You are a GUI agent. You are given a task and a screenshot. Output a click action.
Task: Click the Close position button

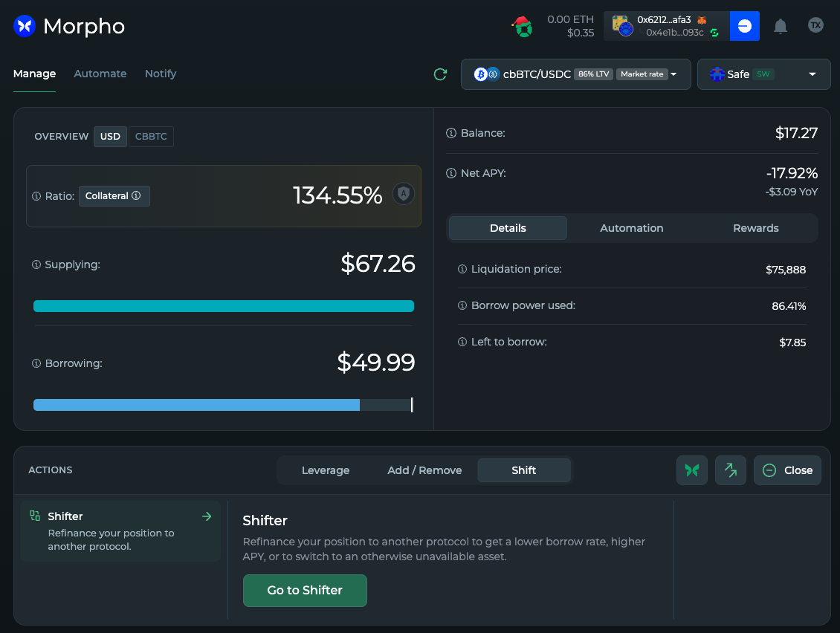(787, 470)
